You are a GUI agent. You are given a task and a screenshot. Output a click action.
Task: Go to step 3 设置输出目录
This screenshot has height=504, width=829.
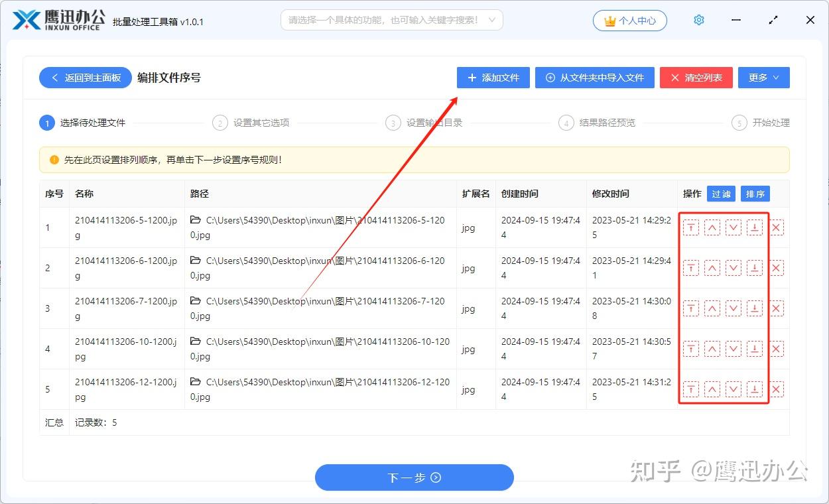point(424,123)
